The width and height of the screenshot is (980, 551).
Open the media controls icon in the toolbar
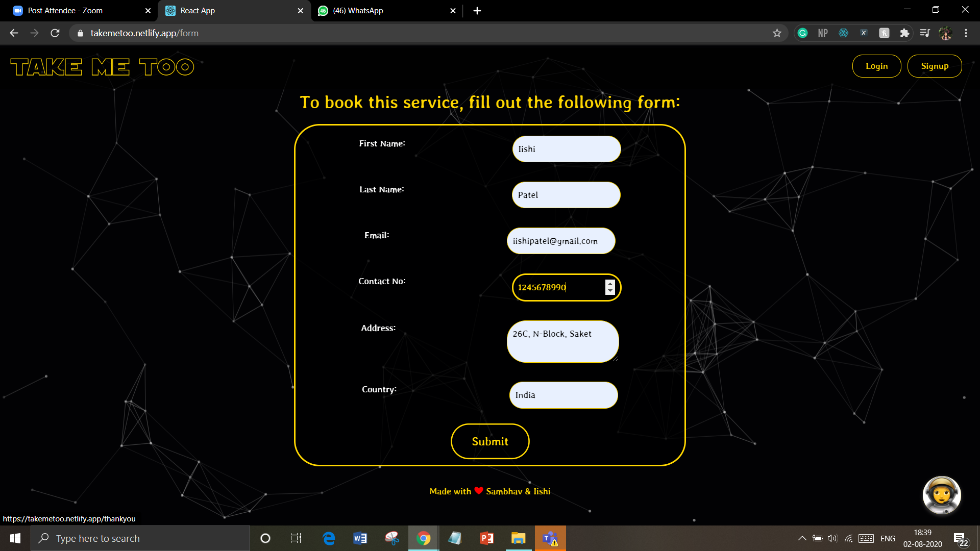(925, 33)
